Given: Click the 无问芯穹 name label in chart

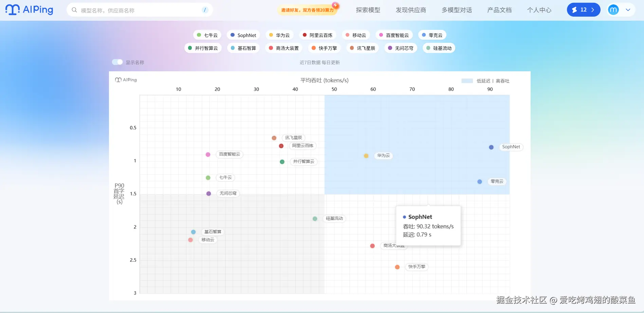Looking at the screenshot, I should (228, 193).
